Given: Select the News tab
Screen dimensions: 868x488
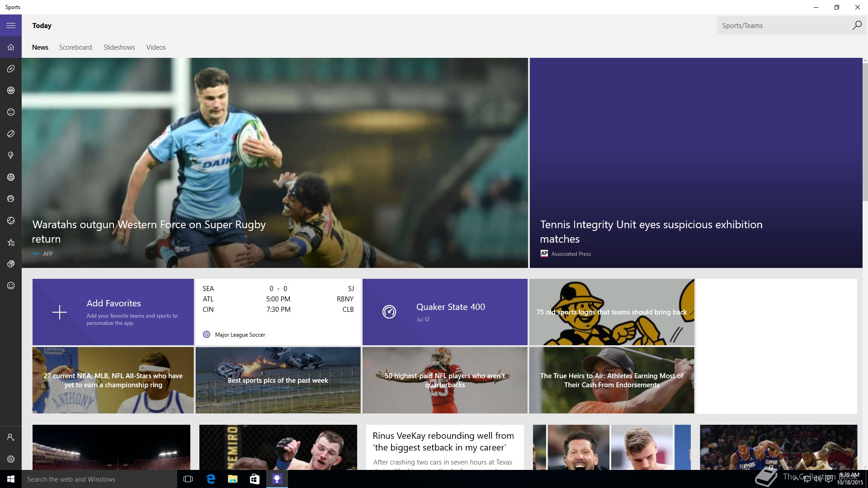Looking at the screenshot, I should coord(40,47).
